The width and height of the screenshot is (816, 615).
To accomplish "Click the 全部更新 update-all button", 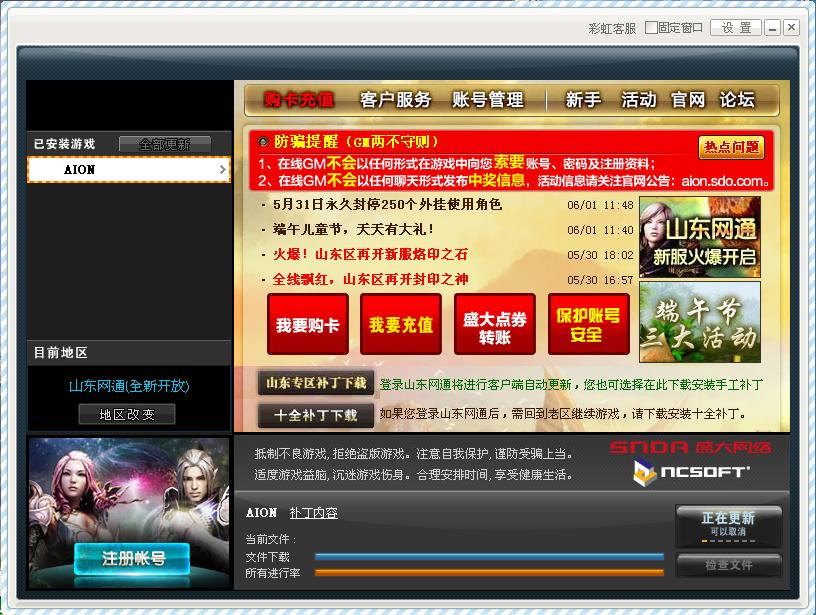I will coord(164,144).
